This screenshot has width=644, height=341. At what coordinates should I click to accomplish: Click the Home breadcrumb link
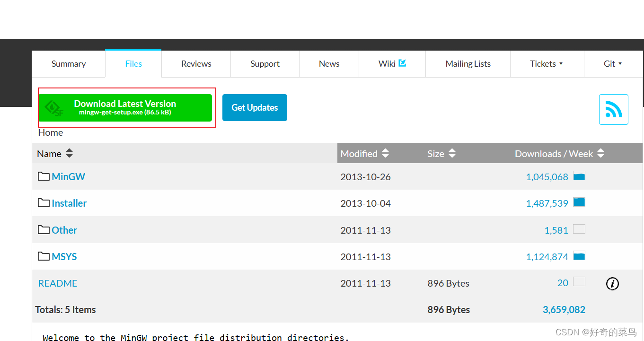[50, 132]
